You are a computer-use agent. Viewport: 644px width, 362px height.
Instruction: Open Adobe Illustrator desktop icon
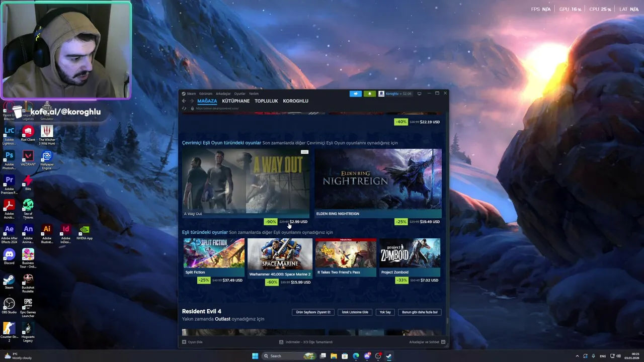pos(47,234)
